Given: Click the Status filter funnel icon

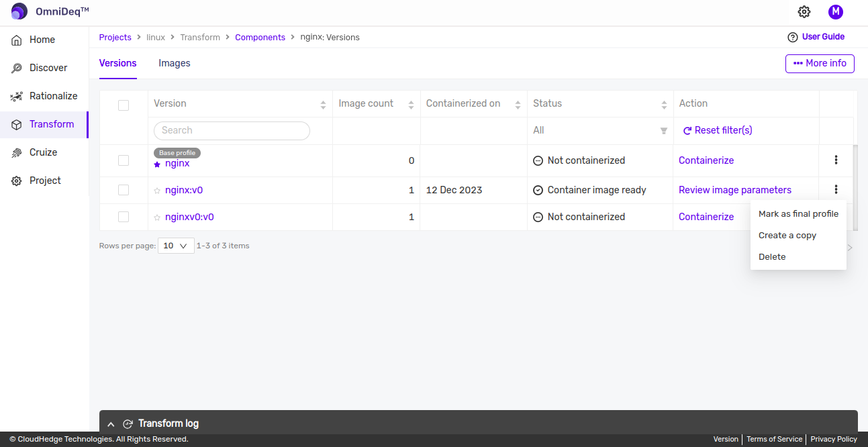Looking at the screenshot, I should click(664, 131).
